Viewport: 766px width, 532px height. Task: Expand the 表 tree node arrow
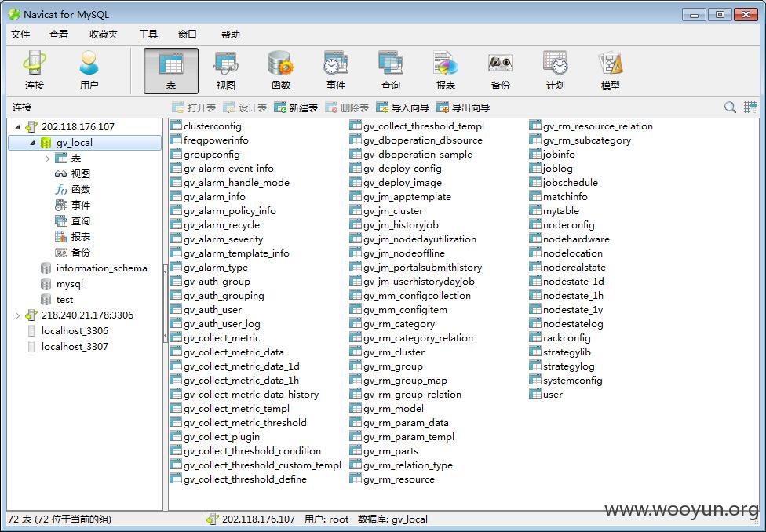pos(47,159)
